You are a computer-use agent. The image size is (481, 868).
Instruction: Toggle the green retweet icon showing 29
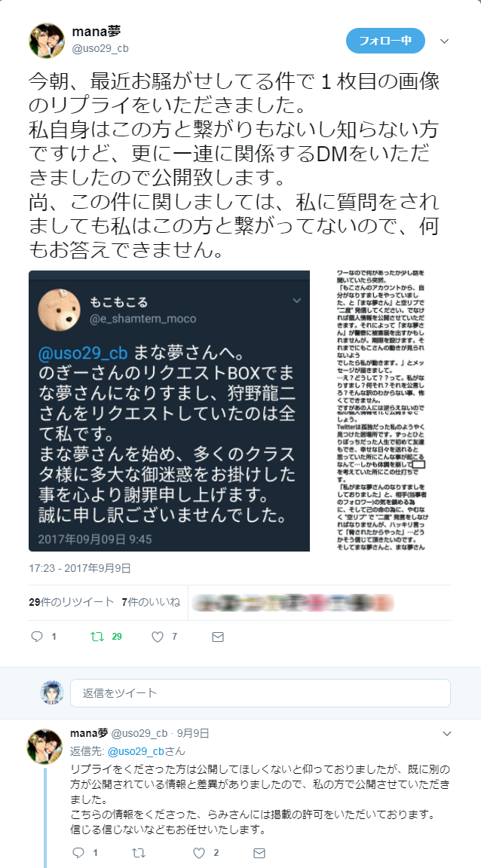(x=97, y=637)
